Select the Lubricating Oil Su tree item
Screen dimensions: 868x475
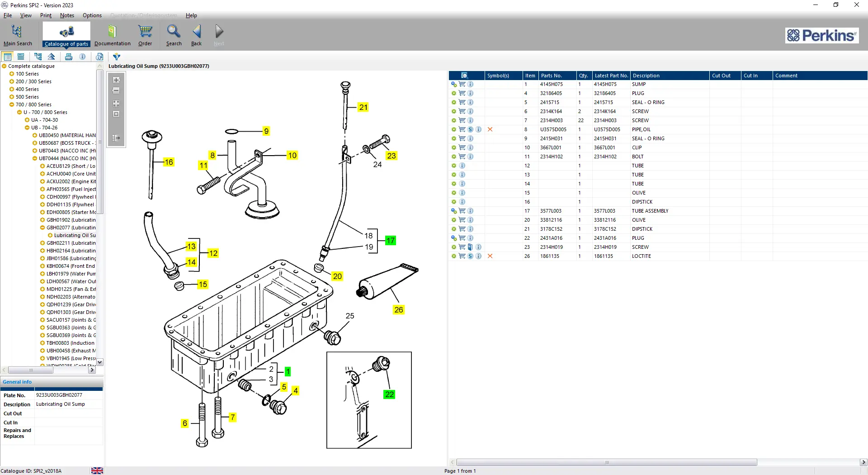pyautogui.click(x=75, y=235)
